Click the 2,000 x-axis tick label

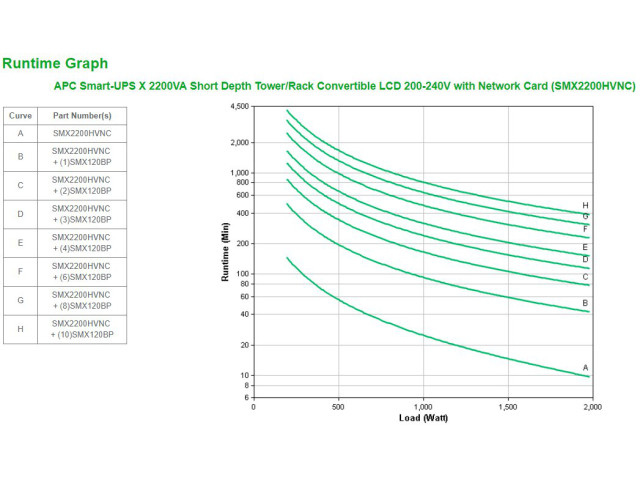593,407
